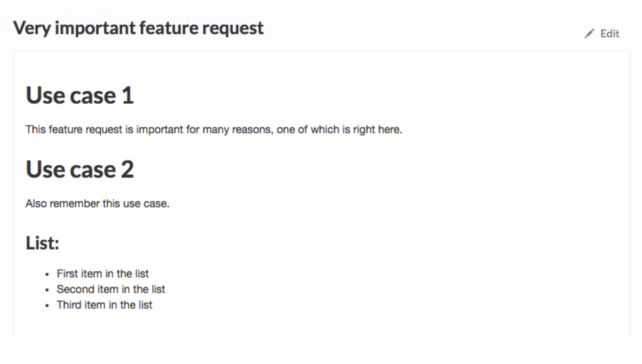Image resolution: width=642 pixels, height=364 pixels.
Task: Click the digit 1 in first heading
Action: click(128, 95)
